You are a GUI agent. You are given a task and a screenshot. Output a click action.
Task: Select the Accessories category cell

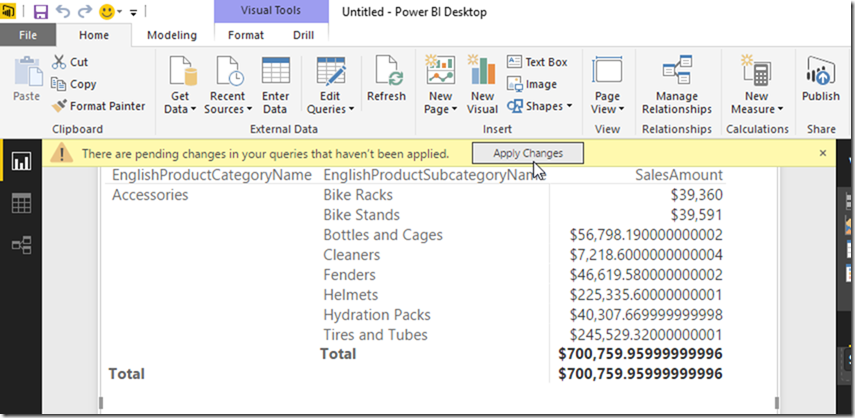tap(150, 195)
